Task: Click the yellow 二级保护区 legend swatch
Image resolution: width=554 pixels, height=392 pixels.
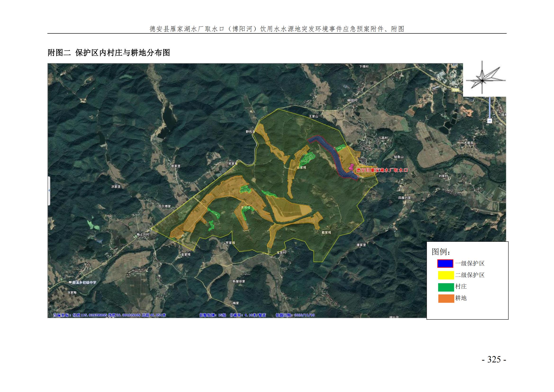Action: coord(446,275)
